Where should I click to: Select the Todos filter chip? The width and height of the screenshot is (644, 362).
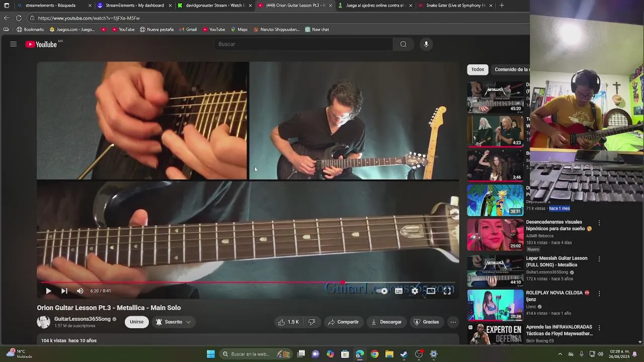477,69
